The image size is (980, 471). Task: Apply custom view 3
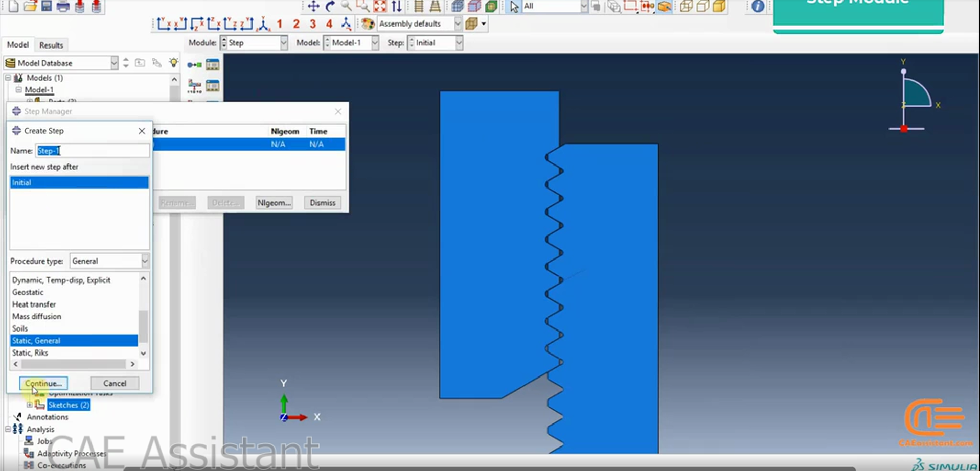click(x=313, y=23)
